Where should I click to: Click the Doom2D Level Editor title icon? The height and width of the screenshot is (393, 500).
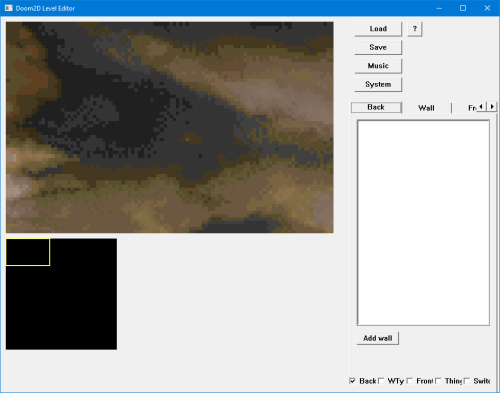[9, 8]
